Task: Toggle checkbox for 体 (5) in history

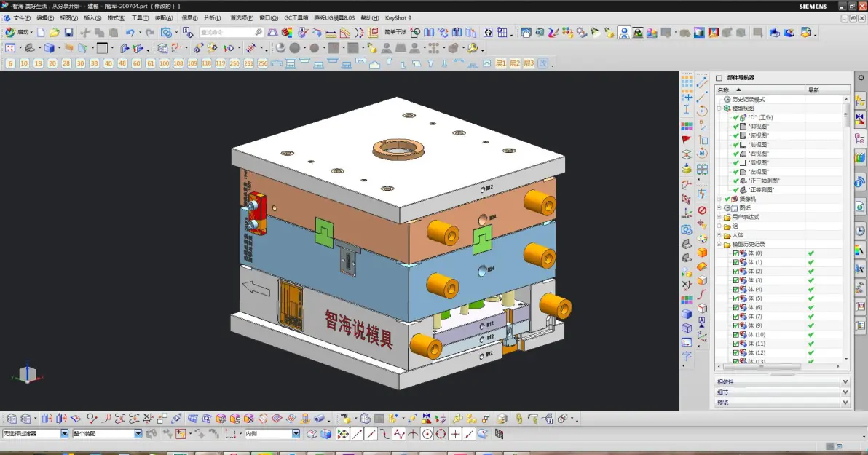Action: (x=736, y=298)
